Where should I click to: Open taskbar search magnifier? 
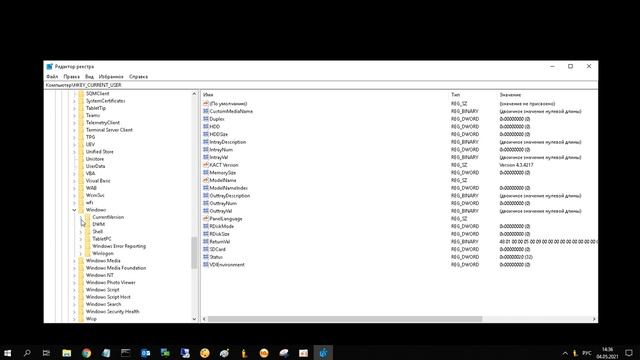(x=27, y=353)
